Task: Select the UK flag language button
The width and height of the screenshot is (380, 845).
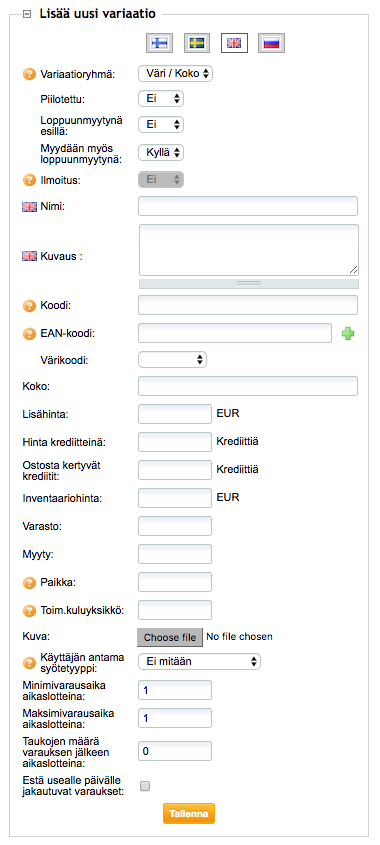Action: [x=234, y=43]
